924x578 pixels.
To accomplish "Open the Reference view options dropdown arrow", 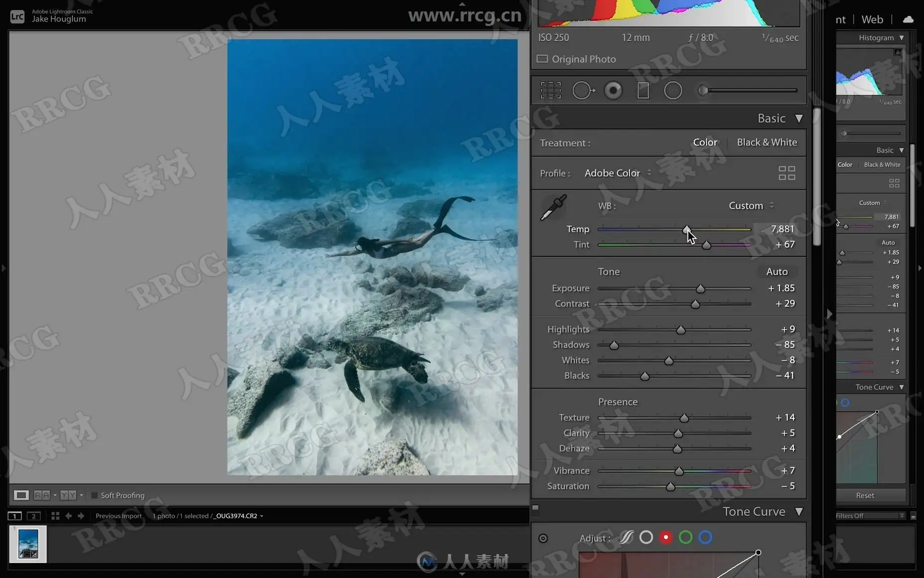I will click(55, 495).
